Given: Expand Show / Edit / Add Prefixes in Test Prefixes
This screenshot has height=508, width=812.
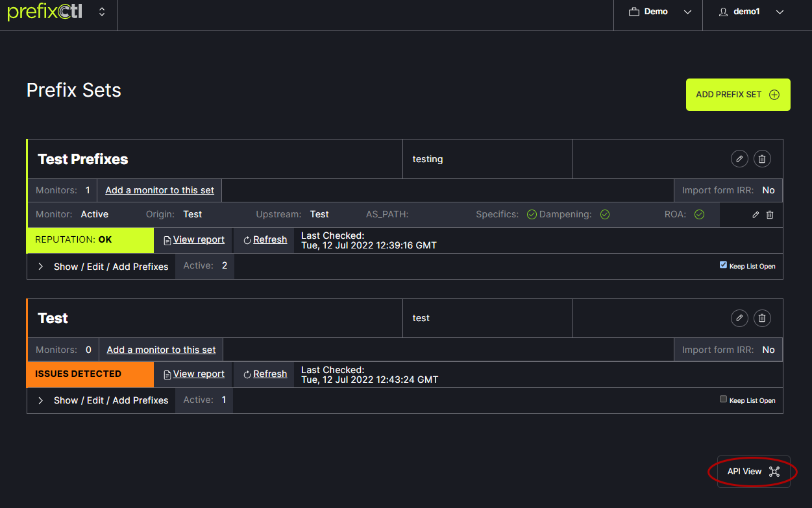Looking at the screenshot, I should (x=104, y=267).
